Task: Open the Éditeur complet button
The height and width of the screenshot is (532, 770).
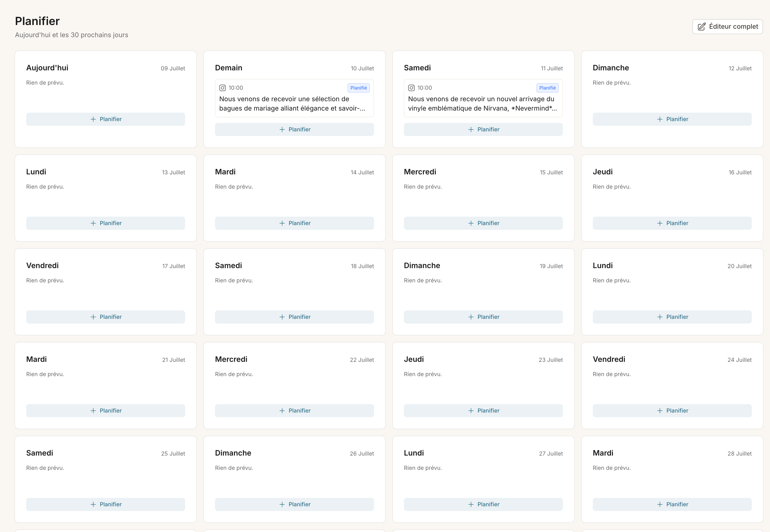Action: coord(727,27)
